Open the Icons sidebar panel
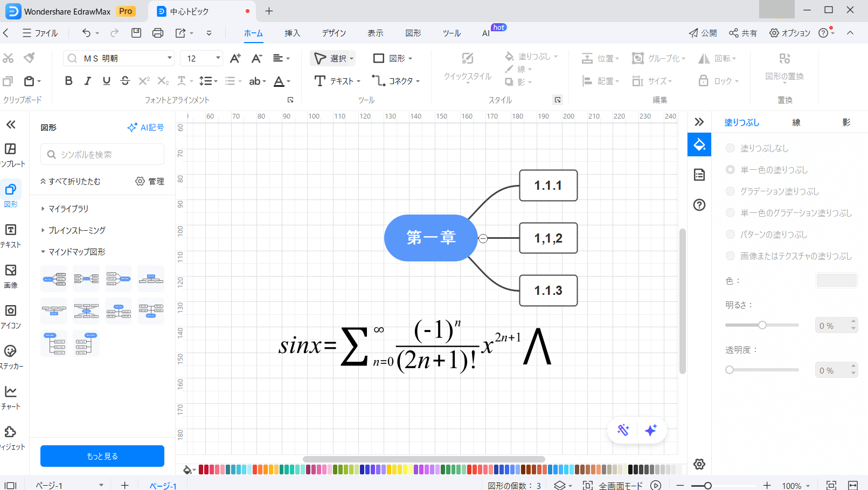Screen dimensions: 868x490 click(x=11, y=317)
